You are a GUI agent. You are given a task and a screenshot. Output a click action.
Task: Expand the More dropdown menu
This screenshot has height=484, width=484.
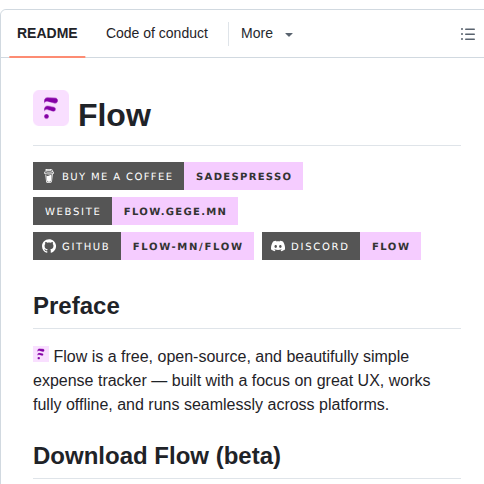(267, 33)
